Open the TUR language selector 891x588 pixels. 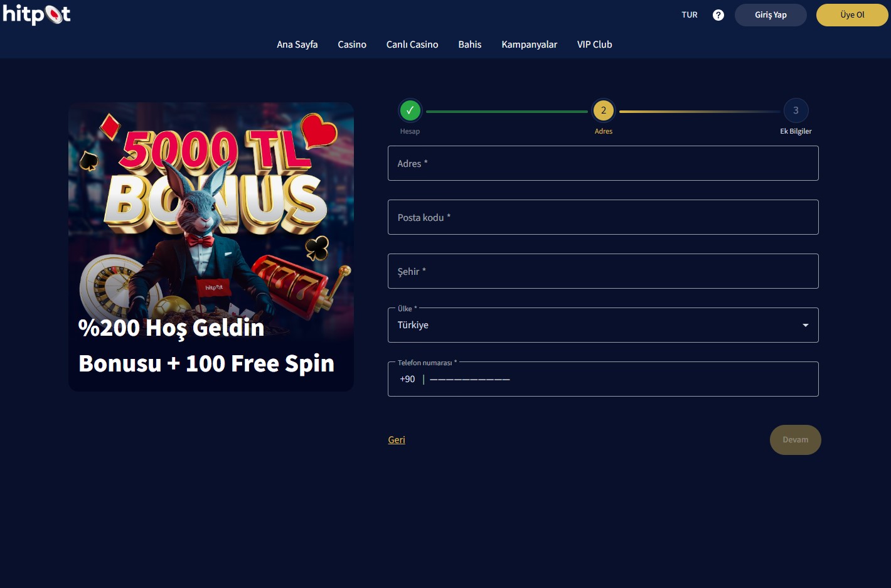[690, 15]
